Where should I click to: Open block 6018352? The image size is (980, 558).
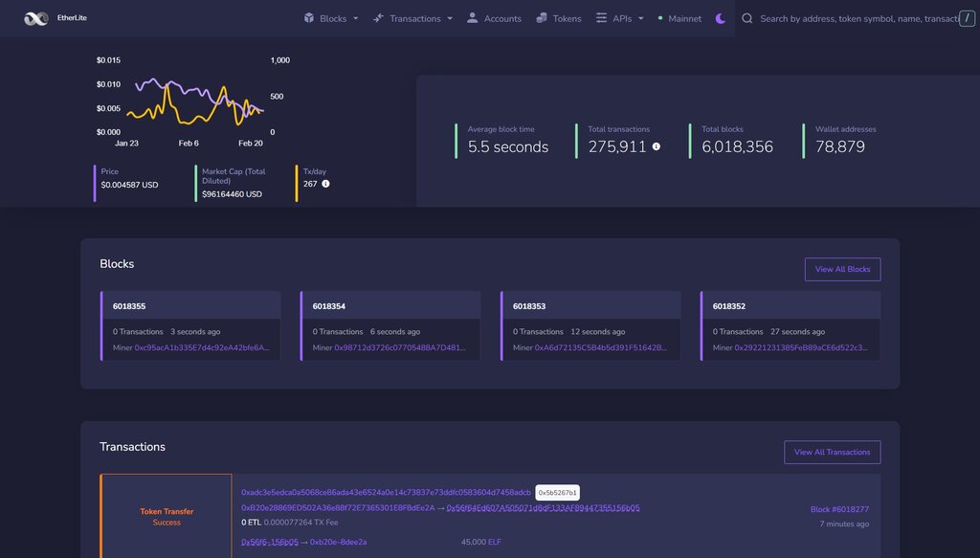728,306
